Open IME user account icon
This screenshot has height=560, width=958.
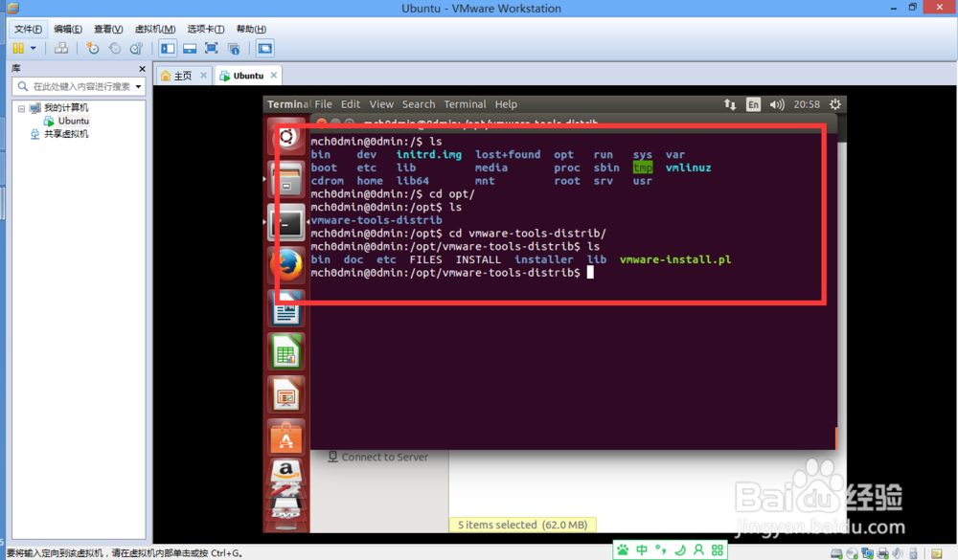(x=698, y=549)
